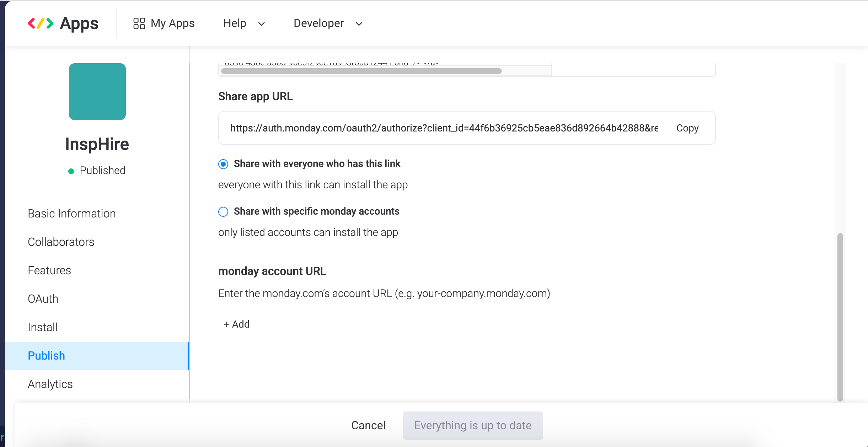Open Features section
Screen dimensions: 868x447
coord(49,270)
